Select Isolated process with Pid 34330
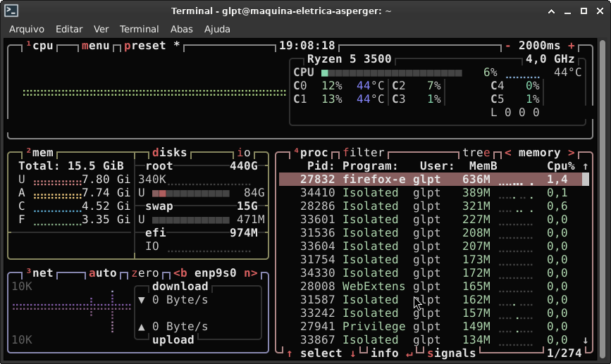Screen dimensions: 611x364 tap(431, 273)
